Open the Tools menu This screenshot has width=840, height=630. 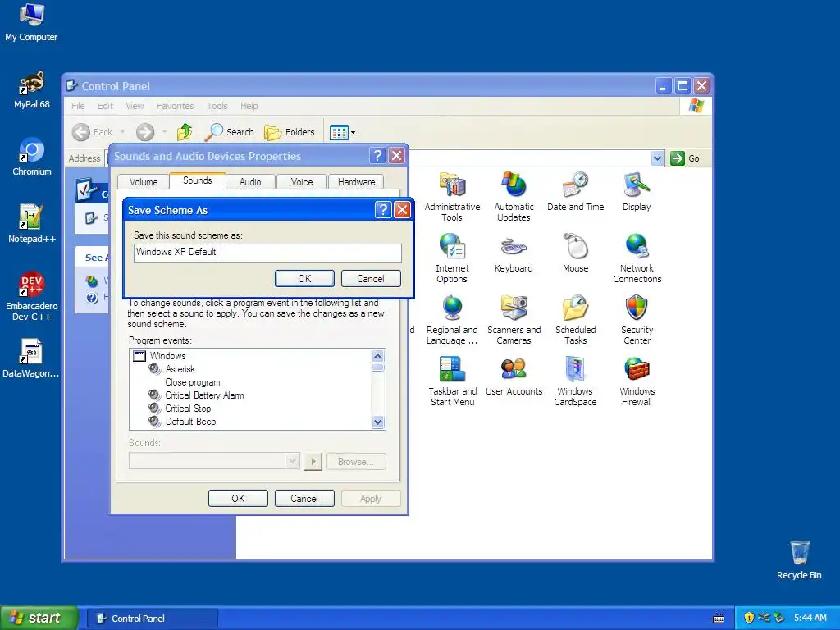tap(217, 106)
